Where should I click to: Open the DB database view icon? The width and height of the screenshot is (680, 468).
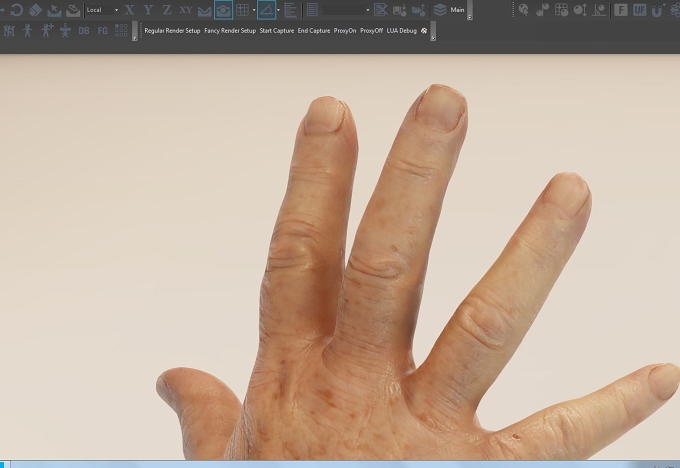[84, 31]
